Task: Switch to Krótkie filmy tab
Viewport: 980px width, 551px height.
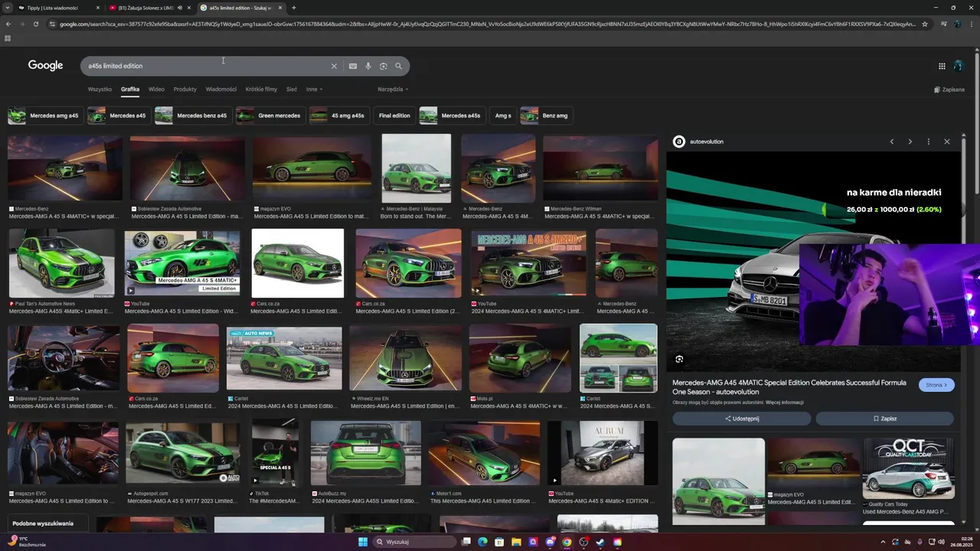Action: (261, 89)
